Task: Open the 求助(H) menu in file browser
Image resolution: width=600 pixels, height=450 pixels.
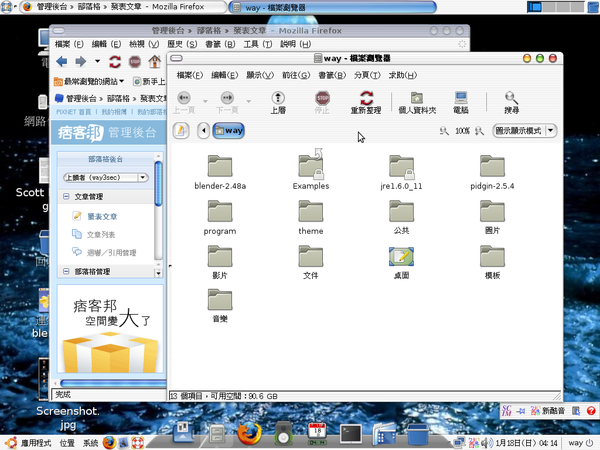Action: 403,75
